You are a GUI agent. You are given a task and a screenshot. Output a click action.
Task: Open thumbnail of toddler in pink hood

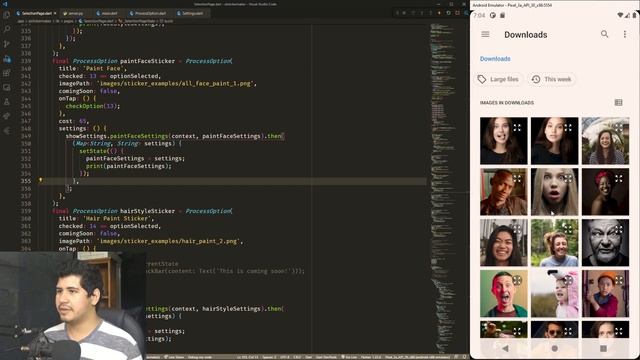click(554, 294)
